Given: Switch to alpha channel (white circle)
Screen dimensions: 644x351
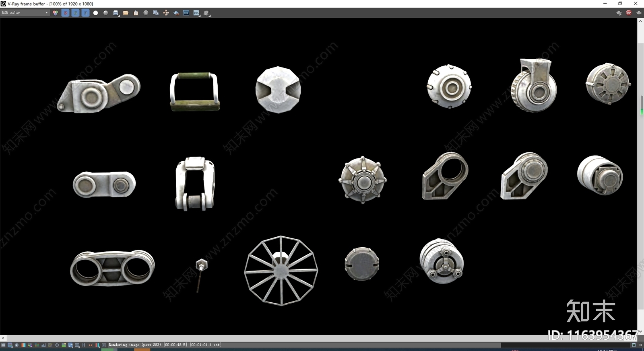Looking at the screenshot, I should click(95, 13).
